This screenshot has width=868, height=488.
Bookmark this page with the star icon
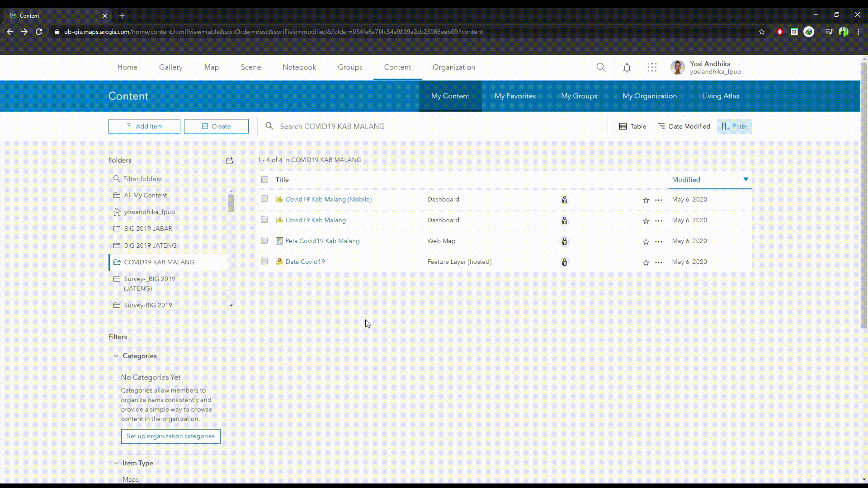coord(762,32)
